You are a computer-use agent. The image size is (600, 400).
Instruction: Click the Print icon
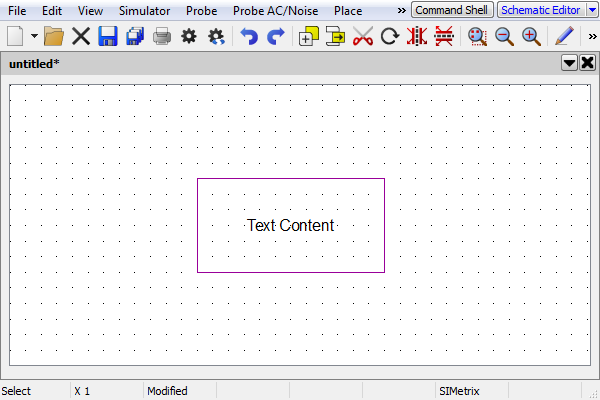coord(161,36)
